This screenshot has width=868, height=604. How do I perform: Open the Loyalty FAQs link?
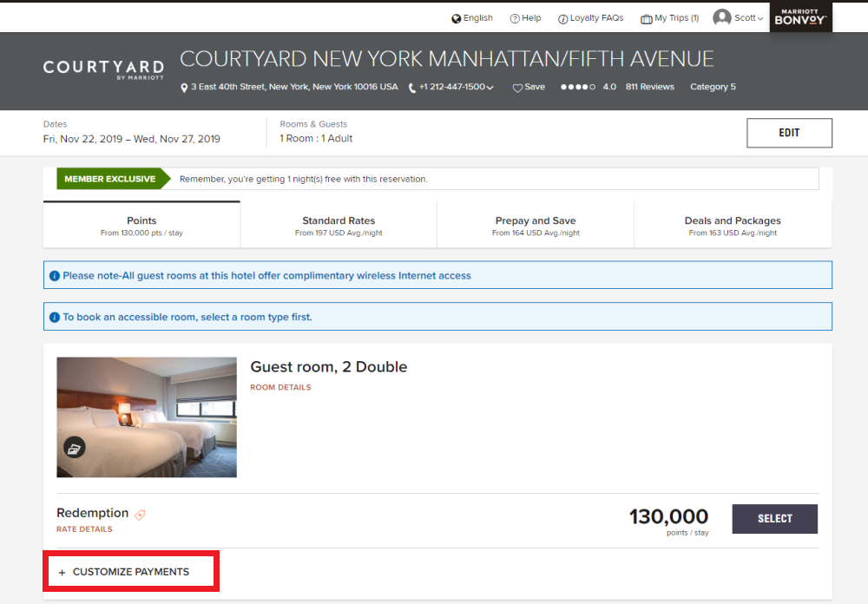tap(597, 17)
